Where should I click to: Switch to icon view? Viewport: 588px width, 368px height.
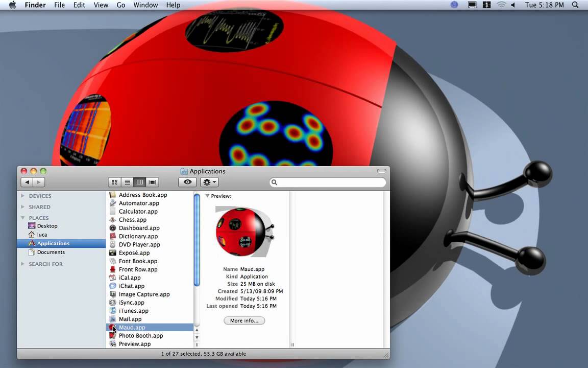(114, 182)
